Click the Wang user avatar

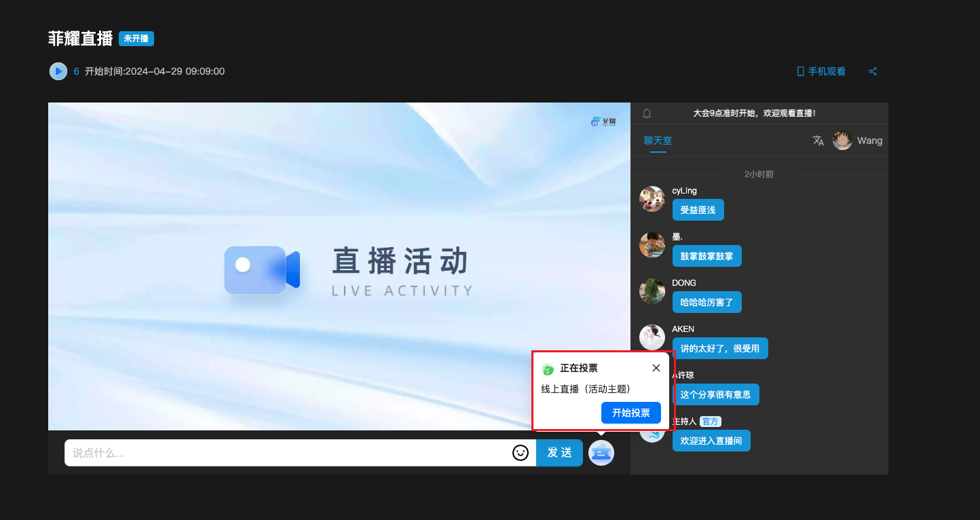click(x=842, y=141)
